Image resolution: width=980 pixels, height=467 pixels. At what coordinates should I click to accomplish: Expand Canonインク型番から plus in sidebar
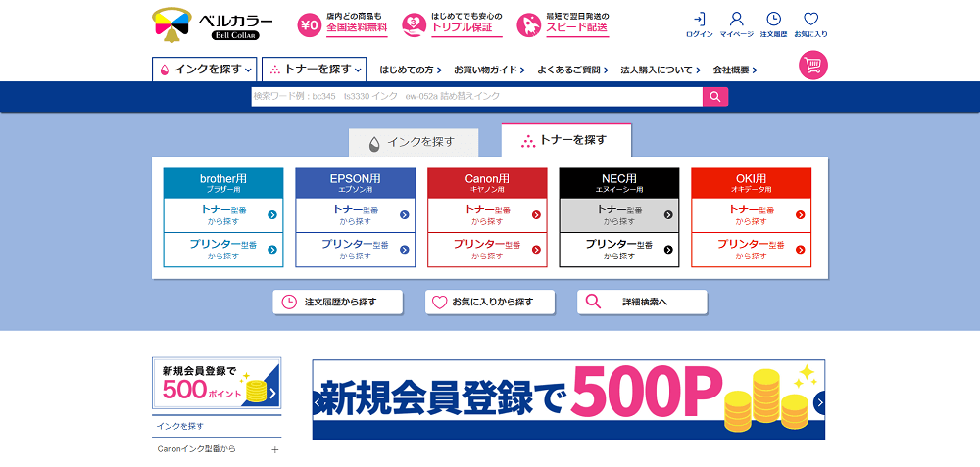point(274,449)
